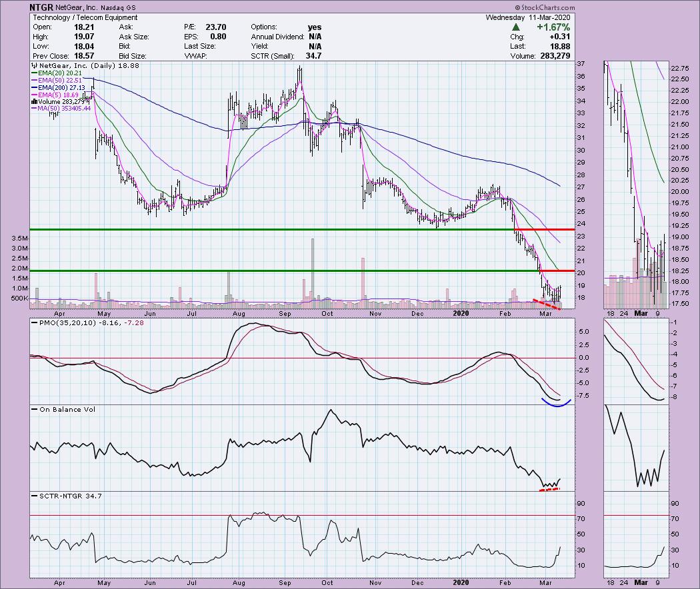Image resolution: width=700 pixels, height=589 pixels.
Task: Click the blue arc marking the PMO bottom
Action: pyautogui.click(x=556, y=402)
